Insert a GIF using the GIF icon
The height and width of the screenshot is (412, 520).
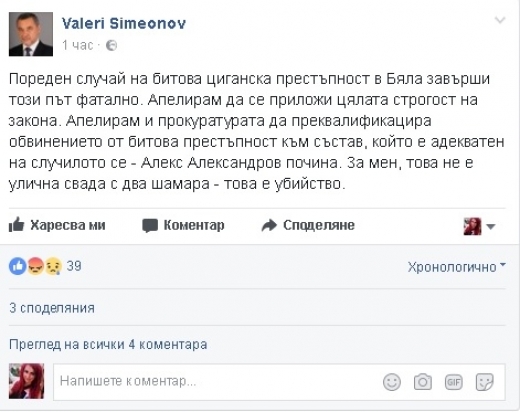click(454, 382)
